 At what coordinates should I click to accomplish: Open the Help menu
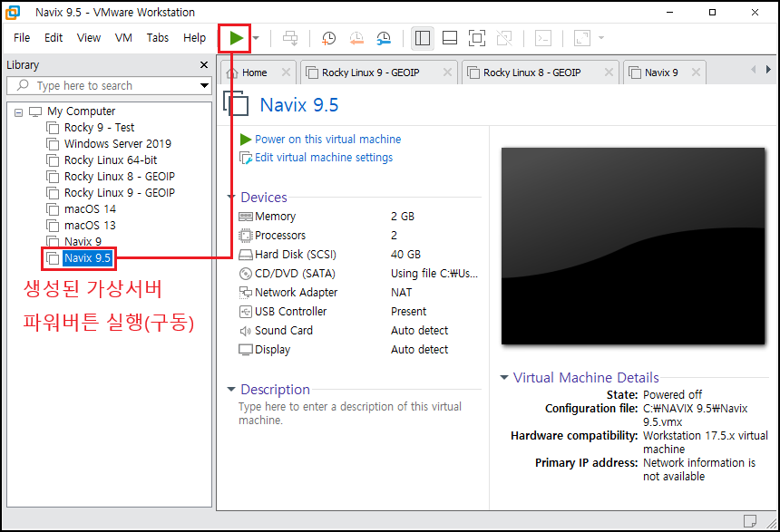194,38
